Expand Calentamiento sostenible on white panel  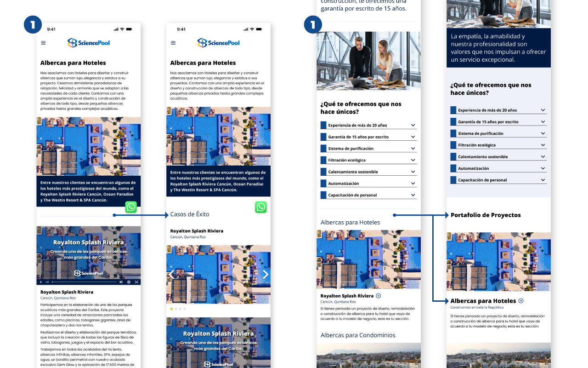368,172
